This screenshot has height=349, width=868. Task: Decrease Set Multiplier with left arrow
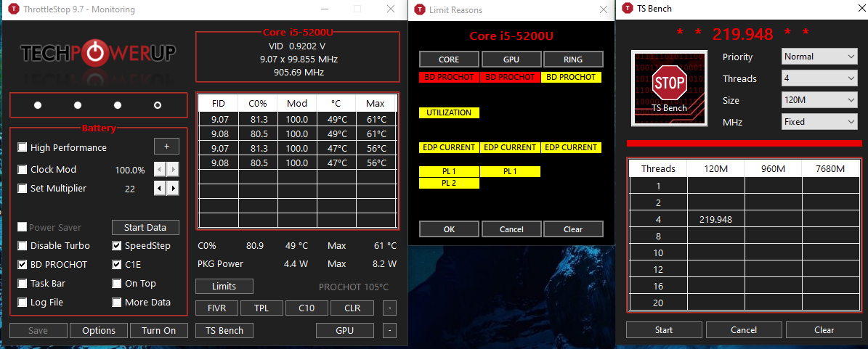click(x=160, y=189)
